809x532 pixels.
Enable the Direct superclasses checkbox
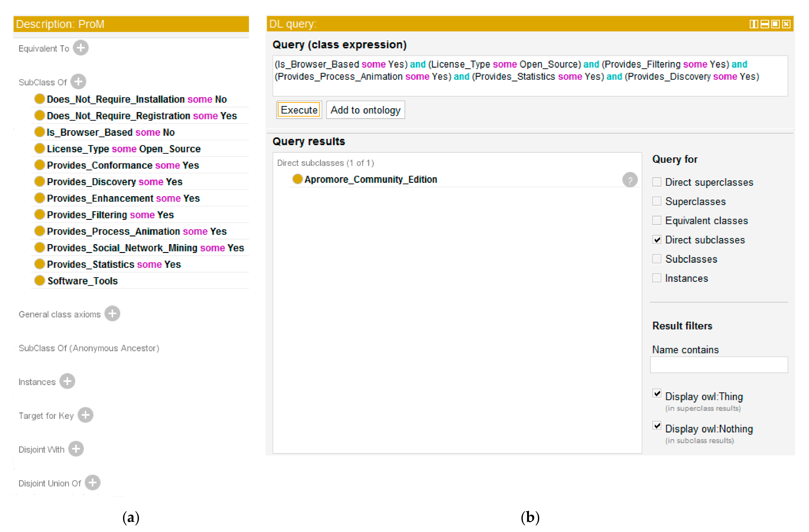[657, 182]
